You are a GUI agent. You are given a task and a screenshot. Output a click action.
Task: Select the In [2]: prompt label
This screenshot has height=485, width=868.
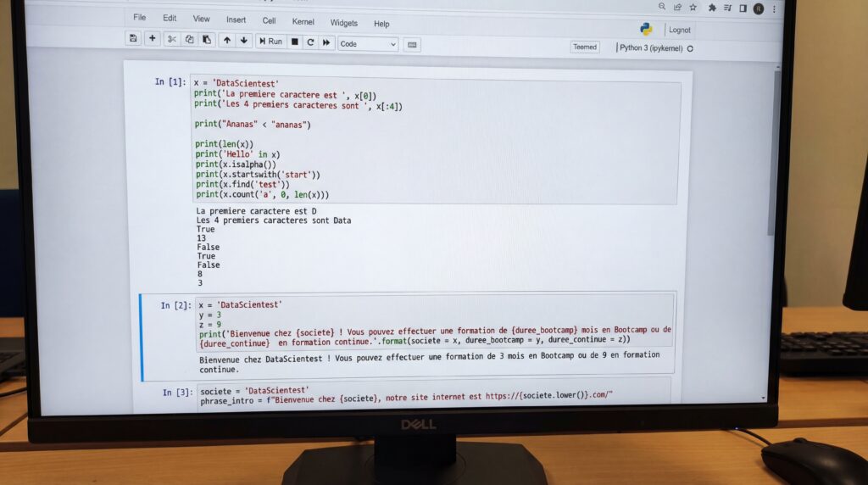[x=175, y=305]
